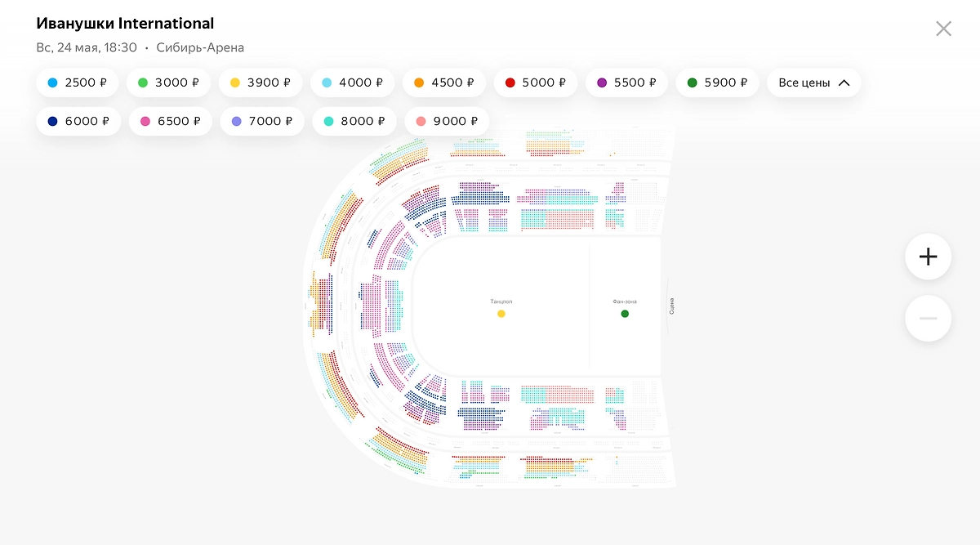Click the 6500 ₽ pink price chip
Screen dimensions: 980x545
170,121
